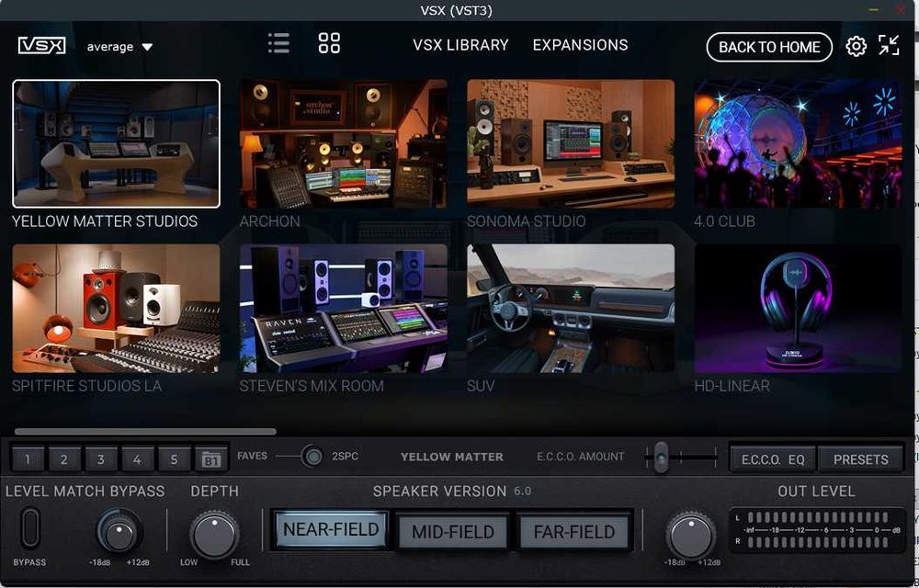Screen dimensions: 919x588
Task: Toggle the LEVEL MATCH BYPASS switch
Action: pos(30,528)
